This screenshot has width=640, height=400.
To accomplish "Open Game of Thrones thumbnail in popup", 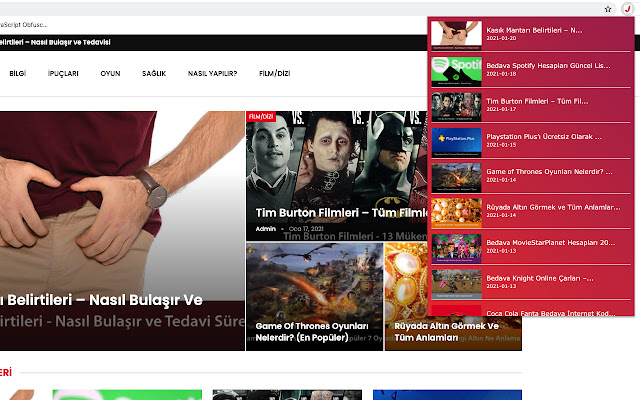I will [x=456, y=178].
